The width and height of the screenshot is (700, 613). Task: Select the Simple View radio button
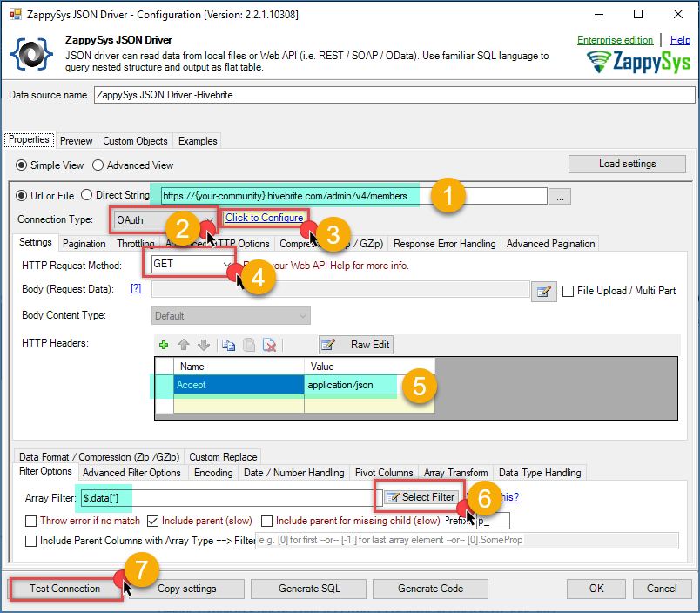(x=21, y=165)
